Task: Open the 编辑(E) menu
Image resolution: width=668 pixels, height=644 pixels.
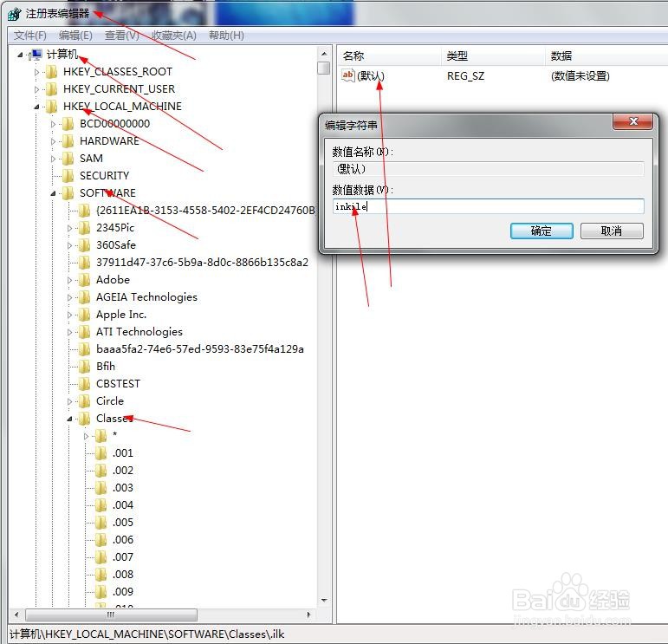Action: [75, 36]
